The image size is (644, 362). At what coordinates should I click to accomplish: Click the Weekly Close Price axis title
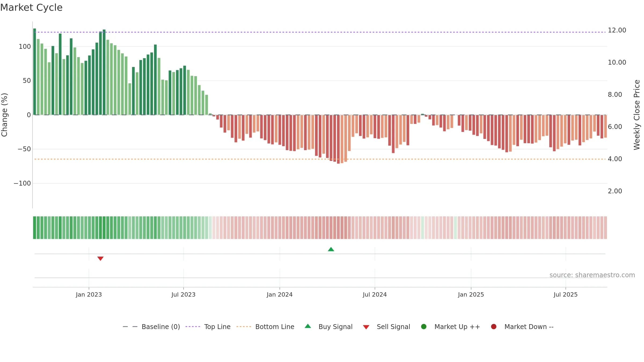click(x=637, y=115)
